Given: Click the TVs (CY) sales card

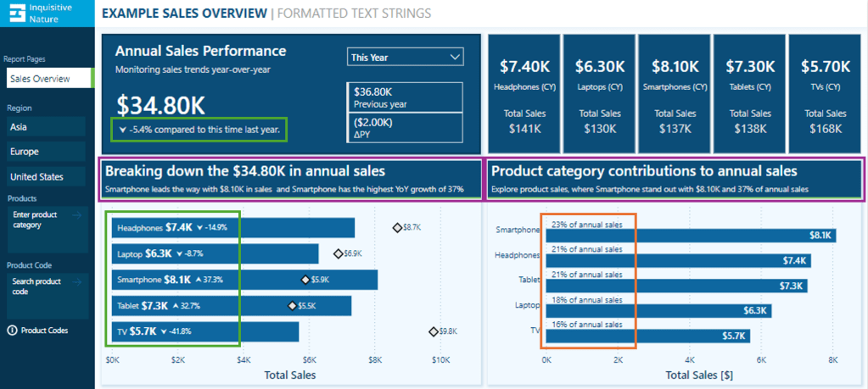Looking at the screenshot, I should [825, 85].
